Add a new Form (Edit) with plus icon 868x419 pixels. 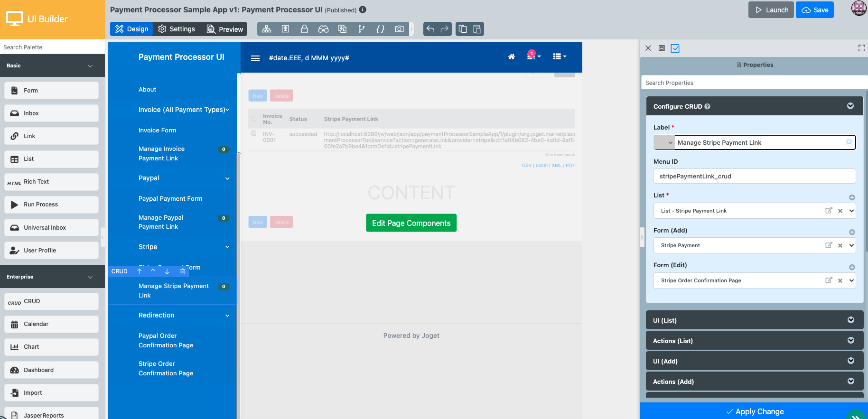[x=852, y=267]
